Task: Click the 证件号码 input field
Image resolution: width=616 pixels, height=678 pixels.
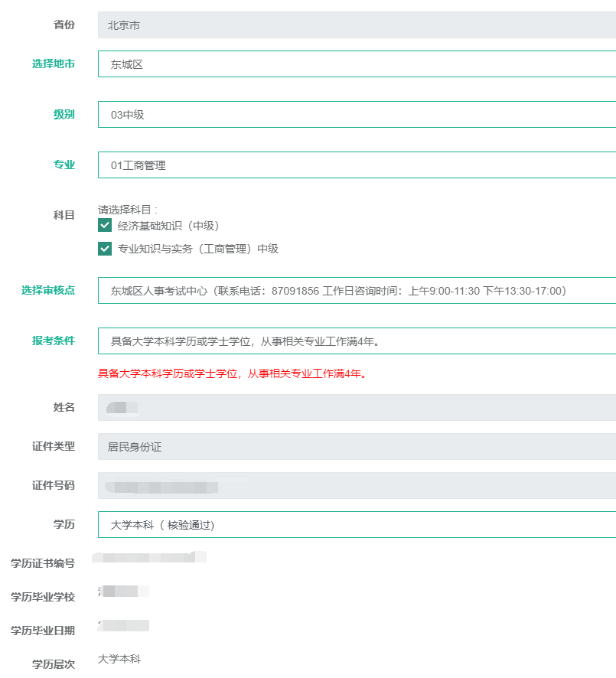Action: point(357,486)
